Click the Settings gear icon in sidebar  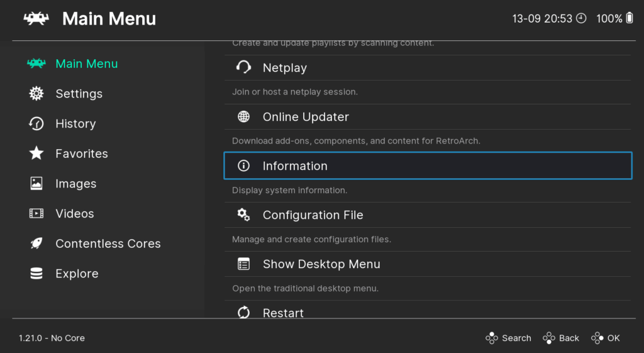click(36, 94)
